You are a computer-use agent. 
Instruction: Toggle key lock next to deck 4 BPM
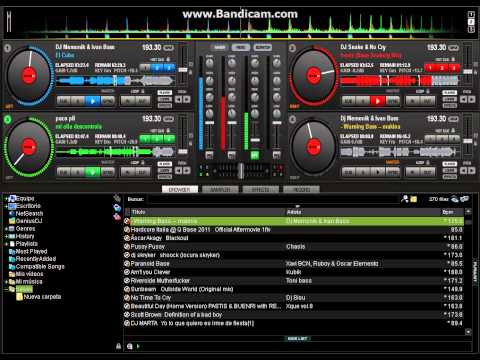coord(453,119)
